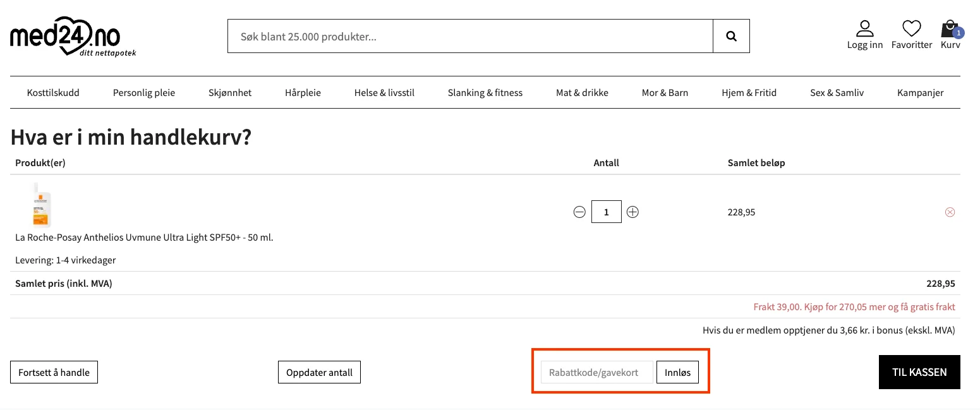Viewport: 980px width, 410px height.
Task: Open Hjem & Fritid menu category
Action: pyautogui.click(x=749, y=92)
